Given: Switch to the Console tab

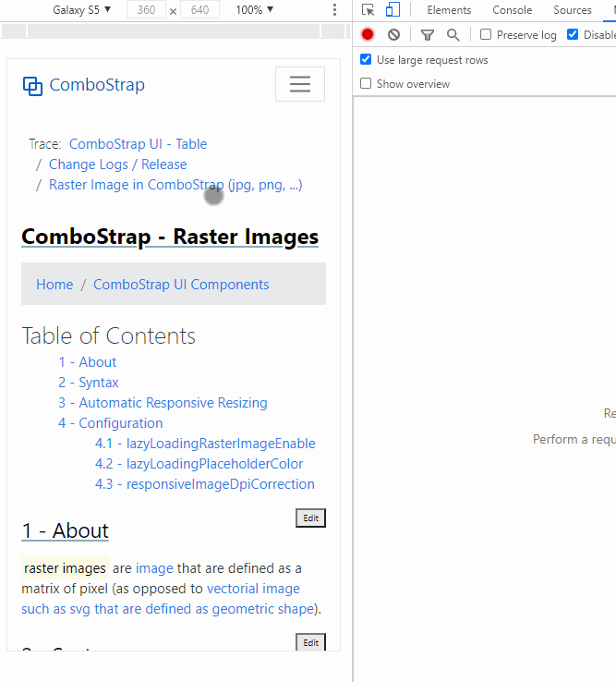Looking at the screenshot, I should (512, 10).
